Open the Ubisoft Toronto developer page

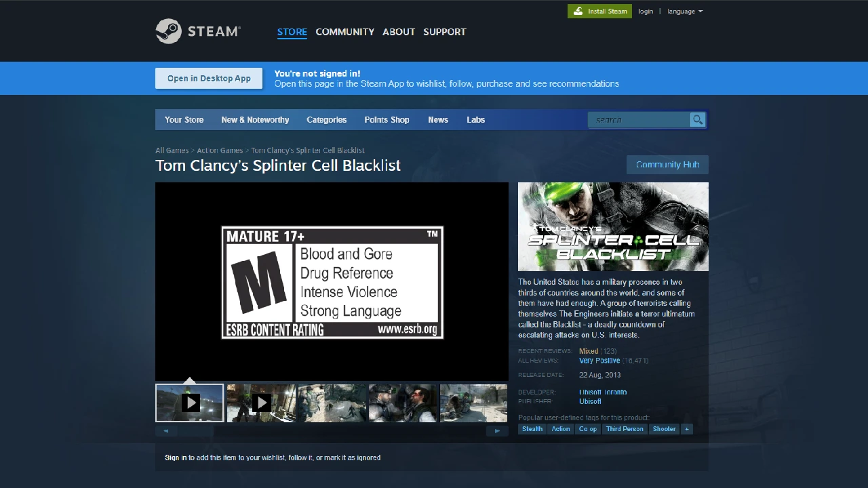tap(602, 392)
